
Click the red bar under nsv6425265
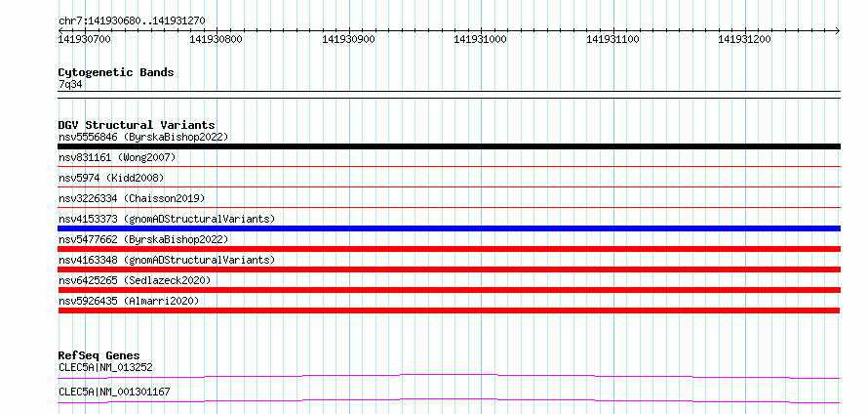point(449,290)
